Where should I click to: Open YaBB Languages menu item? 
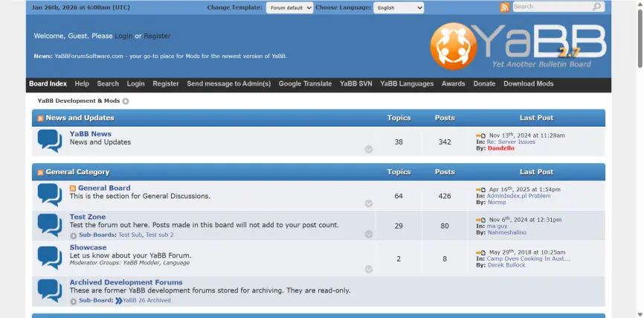407,83
